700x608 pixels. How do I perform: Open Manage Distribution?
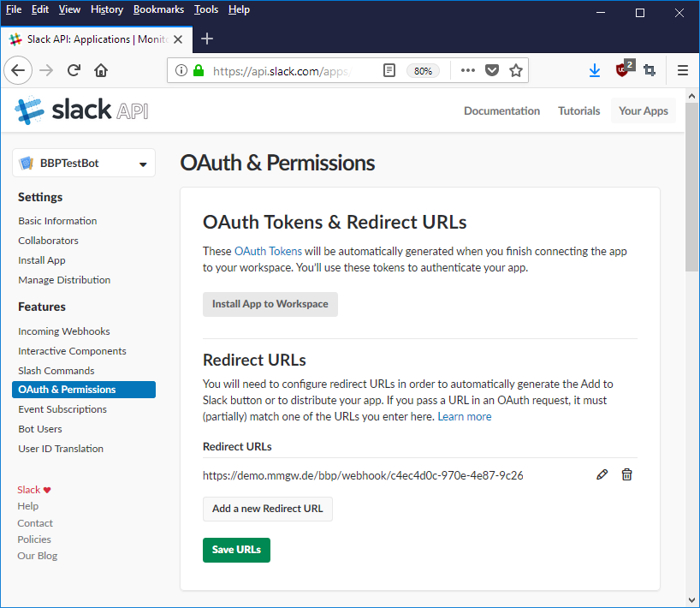(64, 280)
